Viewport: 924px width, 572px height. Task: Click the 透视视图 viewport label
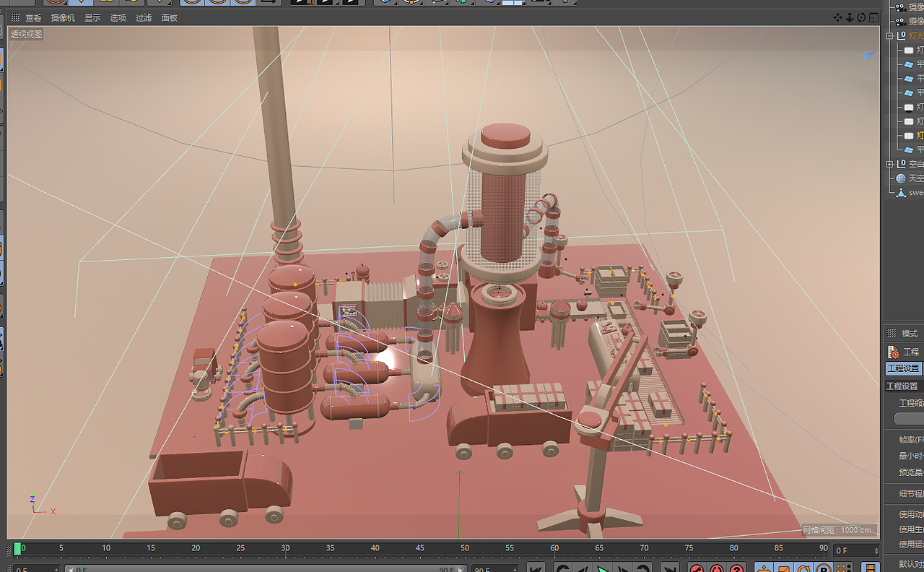[x=26, y=34]
